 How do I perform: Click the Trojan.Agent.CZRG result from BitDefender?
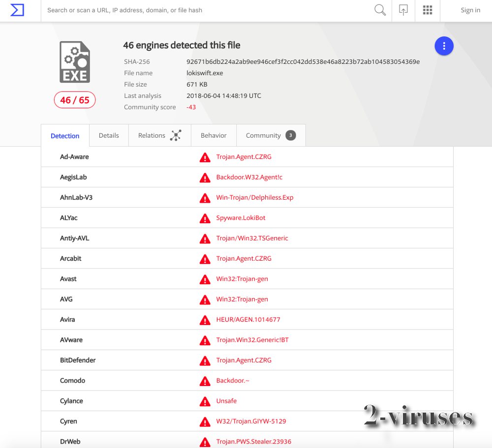click(x=244, y=360)
